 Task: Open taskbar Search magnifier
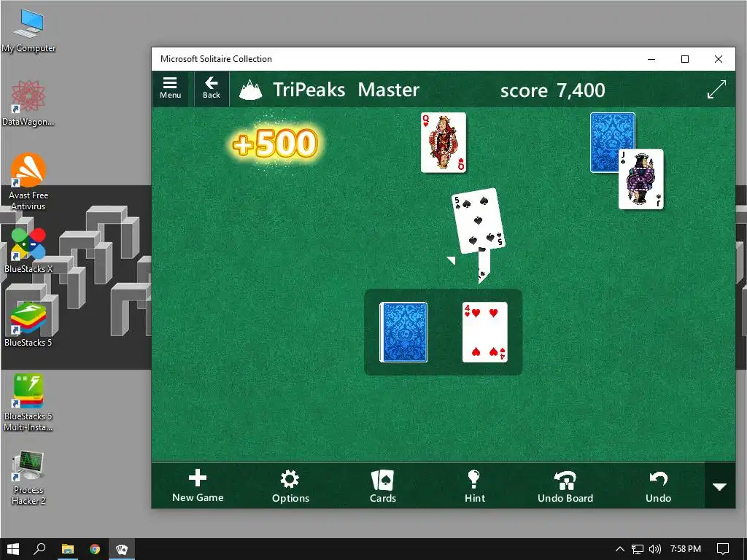pyautogui.click(x=39, y=549)
